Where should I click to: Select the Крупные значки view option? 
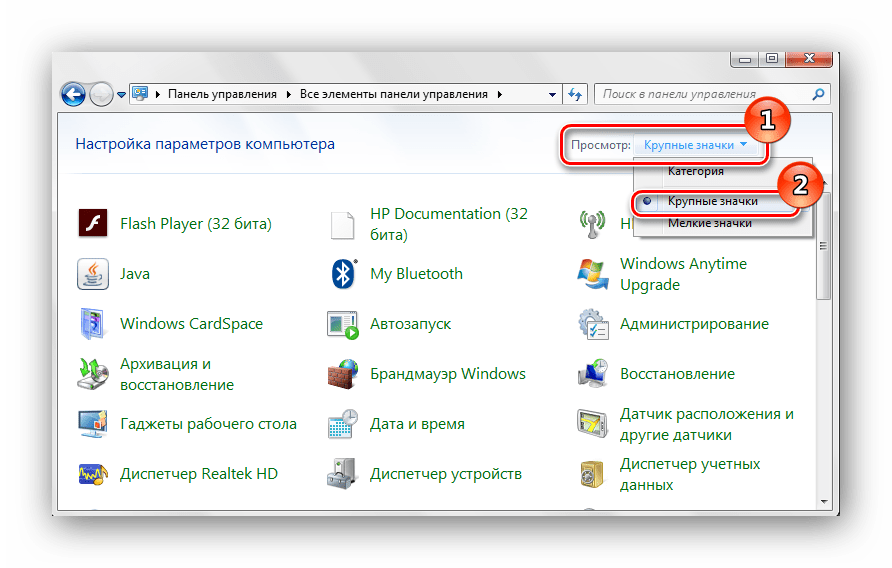(x=712, y=201)
